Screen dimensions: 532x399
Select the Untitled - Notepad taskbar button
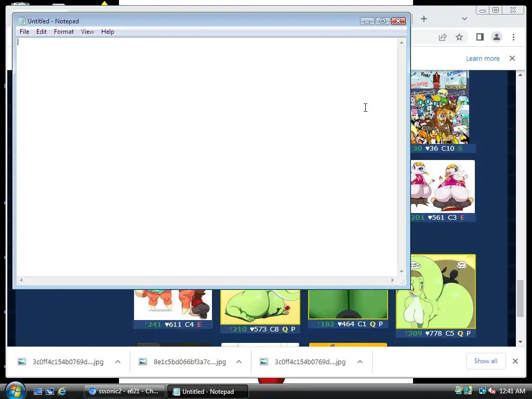(x=208, y=391)
